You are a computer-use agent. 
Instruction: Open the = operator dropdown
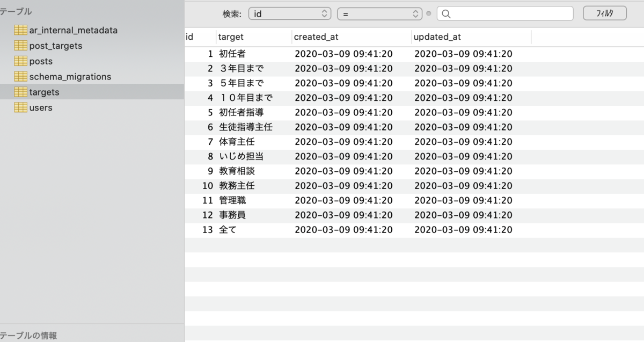(x=380, y=14)
